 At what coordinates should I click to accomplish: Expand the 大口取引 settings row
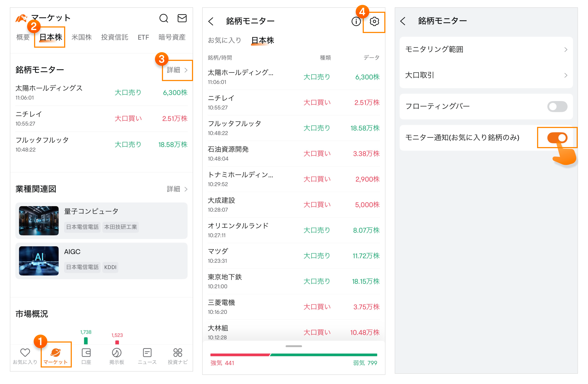tap(486, 75)
